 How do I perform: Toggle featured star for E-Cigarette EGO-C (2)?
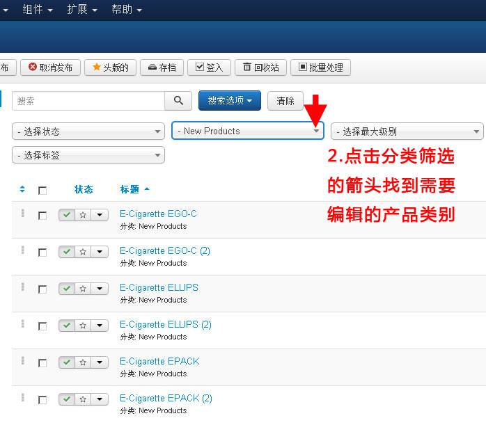coord(83,251)
